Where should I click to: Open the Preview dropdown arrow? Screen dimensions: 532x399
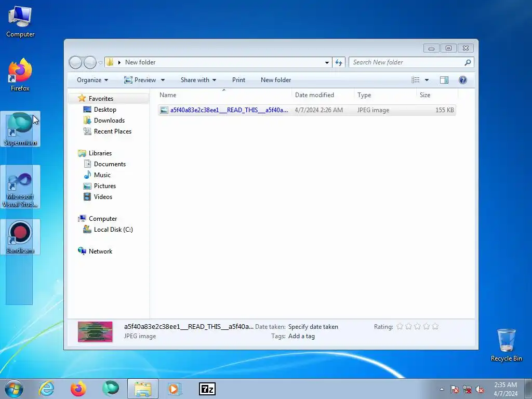coord(163,80)
